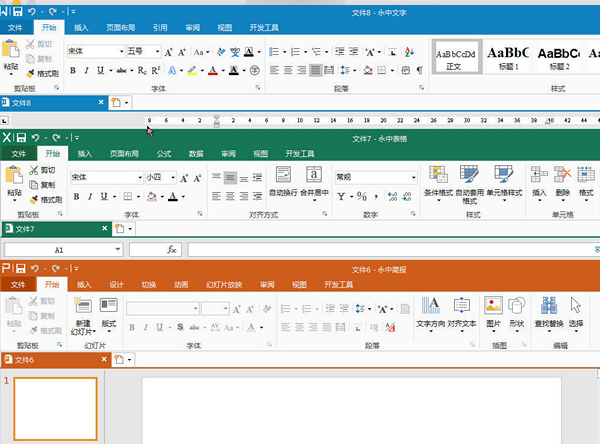Open the A1 name box dropdown
Viewport: 600px width, 444px height.
point(117,250)
